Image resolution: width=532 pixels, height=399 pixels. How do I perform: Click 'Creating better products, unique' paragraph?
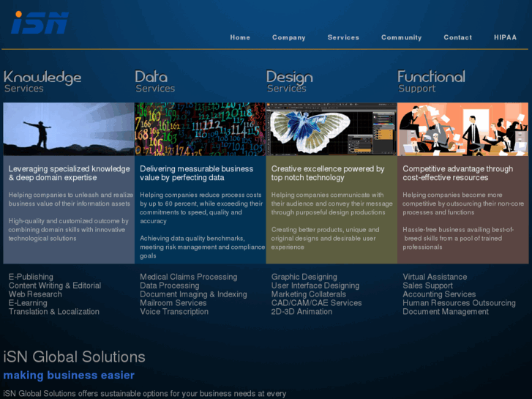[325, 239]
